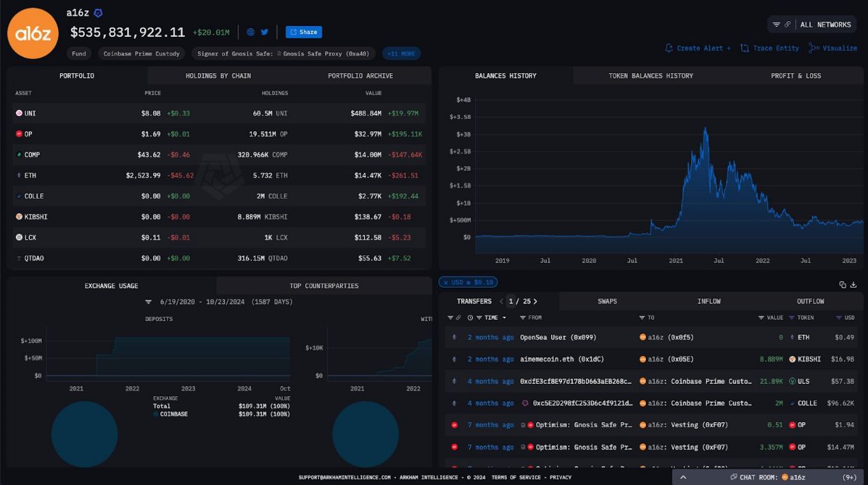Switch to Portfolio Archive tab

point(360,76)
